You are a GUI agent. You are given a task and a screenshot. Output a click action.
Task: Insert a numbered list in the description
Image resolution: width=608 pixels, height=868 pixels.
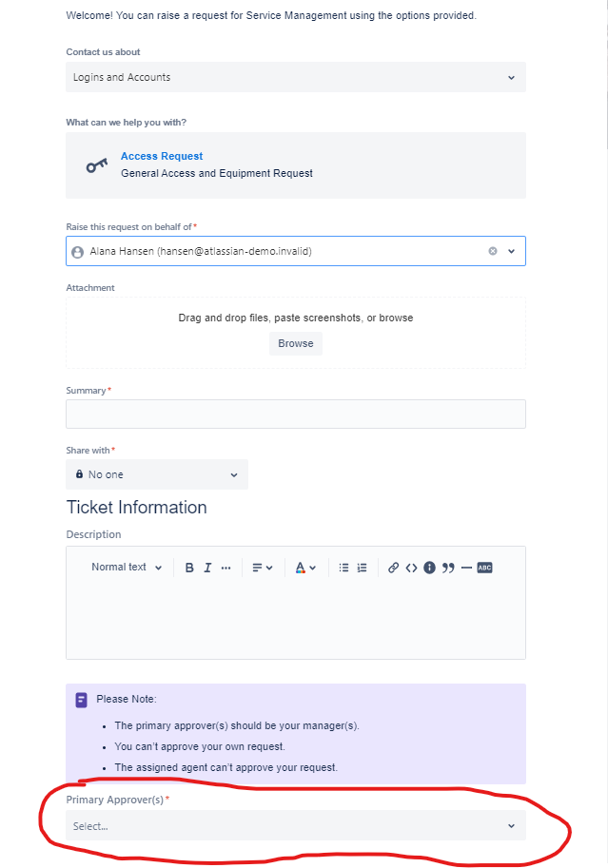tap(362, 567)
